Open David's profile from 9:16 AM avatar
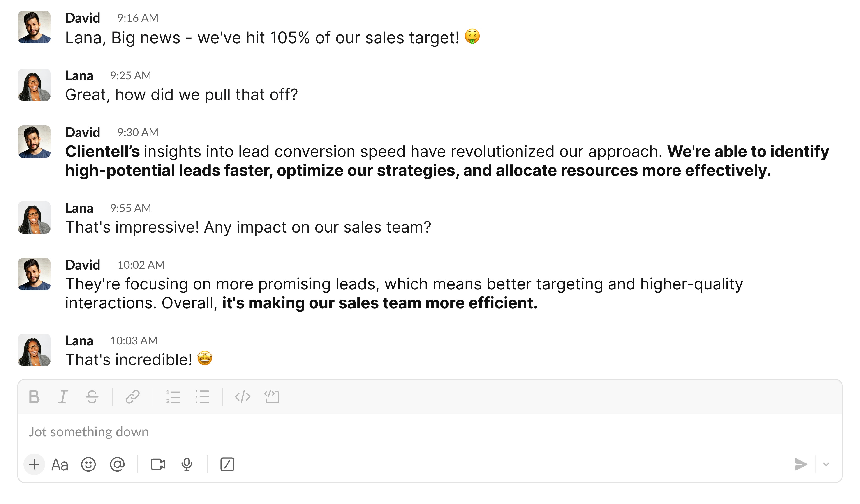860x504 pixels. [x=34, y=27]
